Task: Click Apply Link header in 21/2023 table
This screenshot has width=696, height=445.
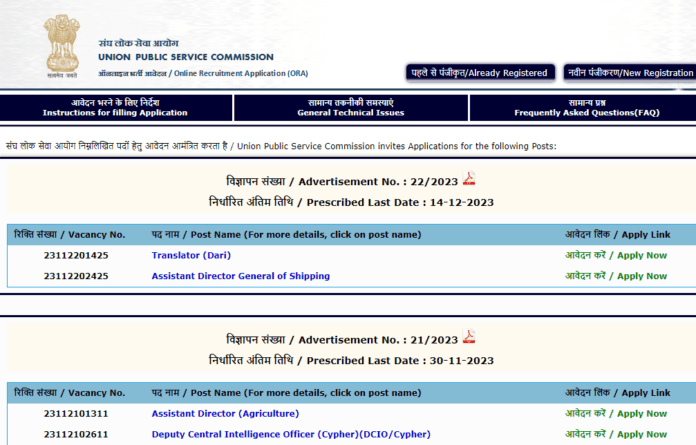Action: 617,393
